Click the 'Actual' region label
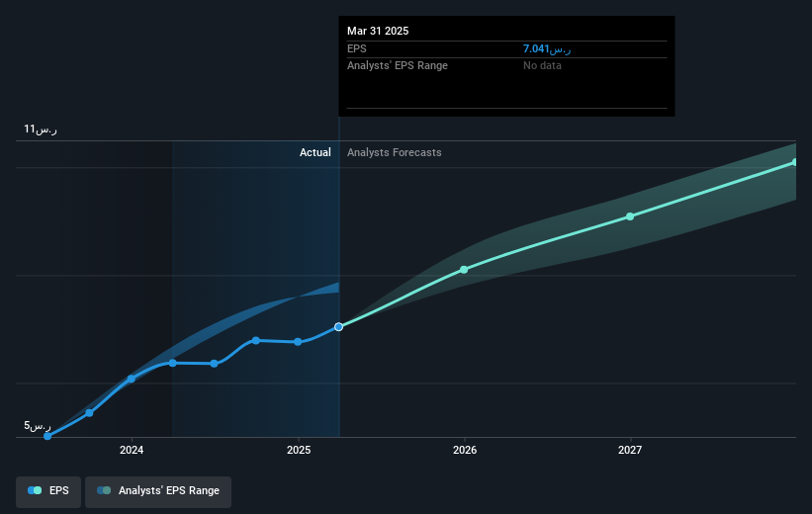812x514 pixels. pyautogui.click(x=315, y=152)
